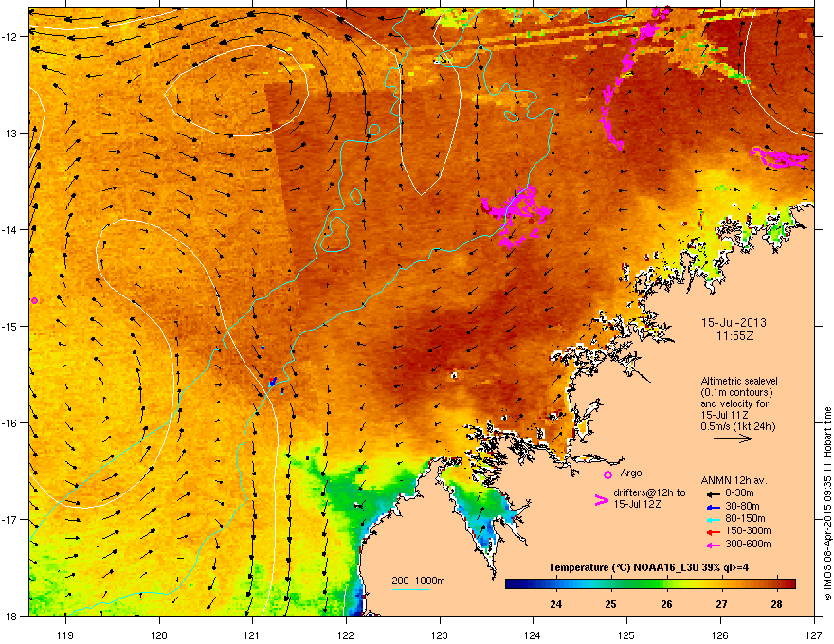Click the Altimetric sealevel label
The width and height of the screenshot is (834, 644).
[x=739, y=381]
